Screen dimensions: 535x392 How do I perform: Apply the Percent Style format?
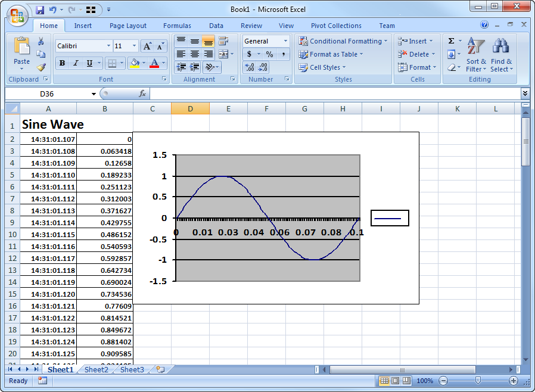pyautogui.click(x=269, y=54)
